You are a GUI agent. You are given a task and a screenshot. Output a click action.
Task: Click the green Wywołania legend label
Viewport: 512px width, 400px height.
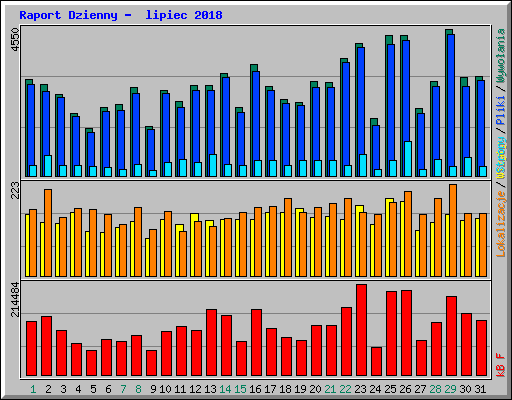(x=500, y=56)
